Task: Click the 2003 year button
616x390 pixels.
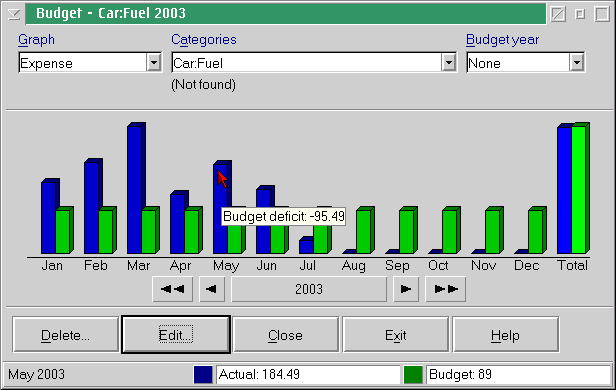Action: 309,289
